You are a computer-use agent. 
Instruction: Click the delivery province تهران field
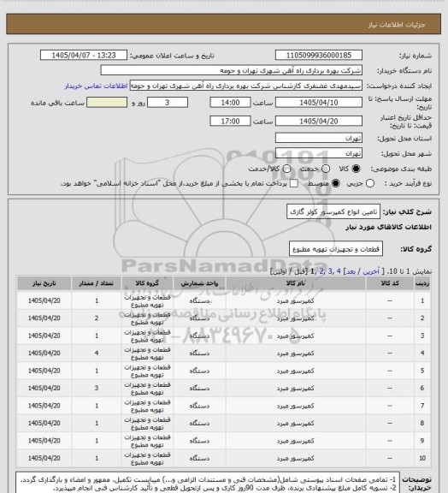pyautogui.click(x=319, y=138)
